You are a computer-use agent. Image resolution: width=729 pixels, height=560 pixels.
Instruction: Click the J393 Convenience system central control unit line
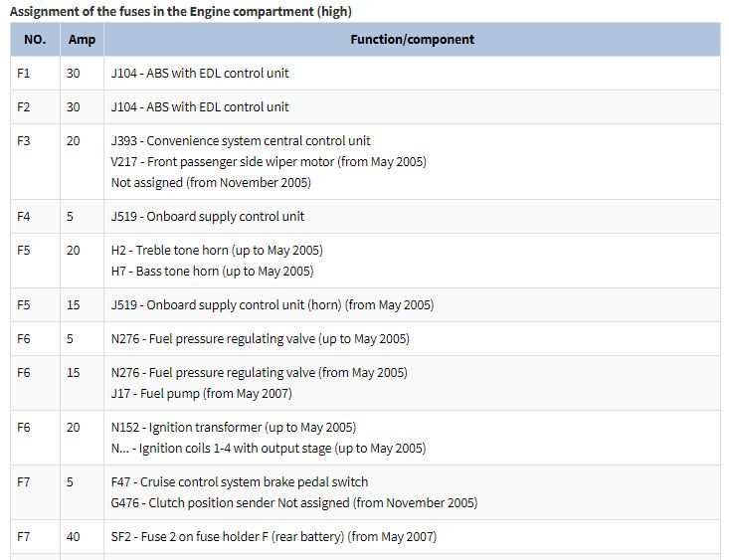[241, 141]
